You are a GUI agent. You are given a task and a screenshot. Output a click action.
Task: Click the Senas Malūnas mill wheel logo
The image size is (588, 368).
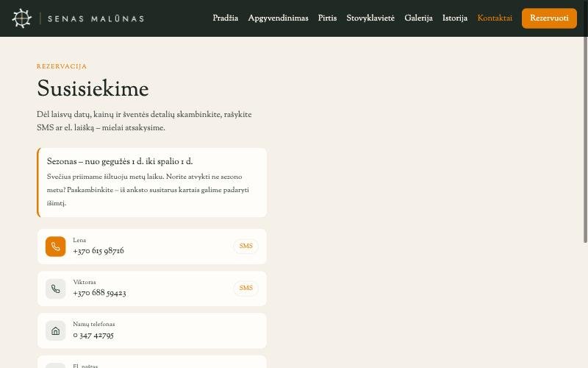tap(22, 18)
